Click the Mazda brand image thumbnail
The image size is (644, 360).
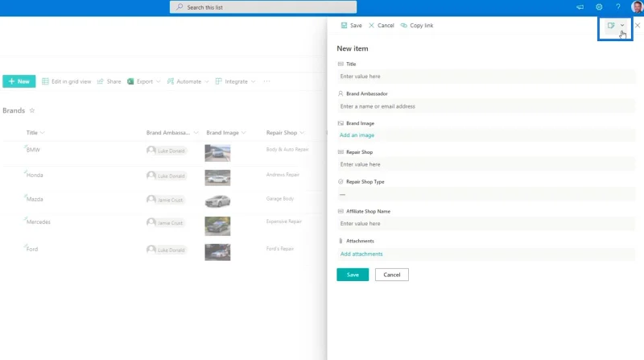pos(217,201)
